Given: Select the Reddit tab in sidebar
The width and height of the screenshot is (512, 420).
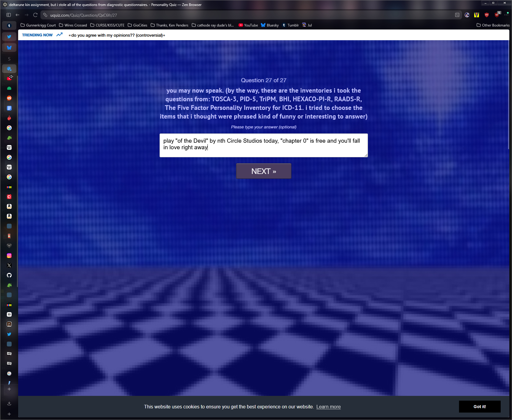Looking at the screenshot, I should click(9, 98).
